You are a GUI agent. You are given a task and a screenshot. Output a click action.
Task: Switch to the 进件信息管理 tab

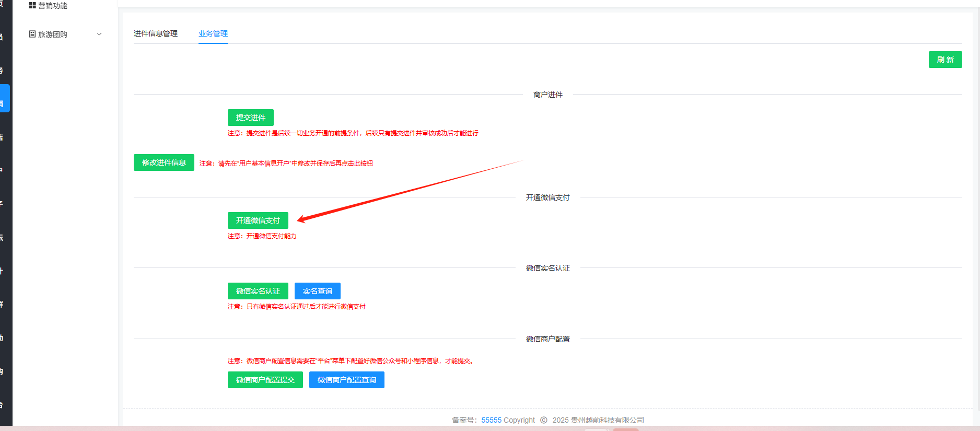155,33
